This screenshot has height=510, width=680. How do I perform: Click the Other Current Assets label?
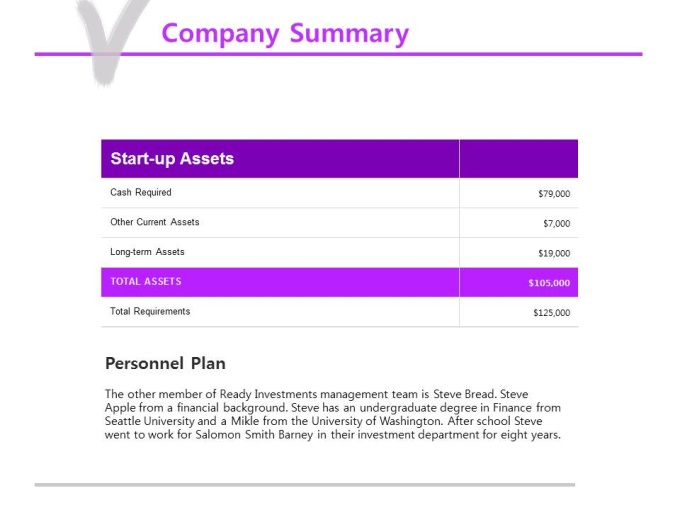coord(154,222)
